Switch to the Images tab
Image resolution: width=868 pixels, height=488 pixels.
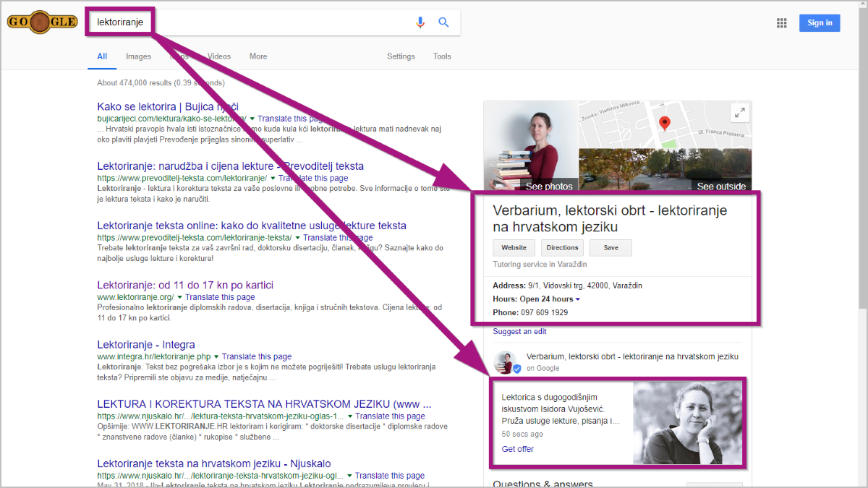[x=138, y=56]
